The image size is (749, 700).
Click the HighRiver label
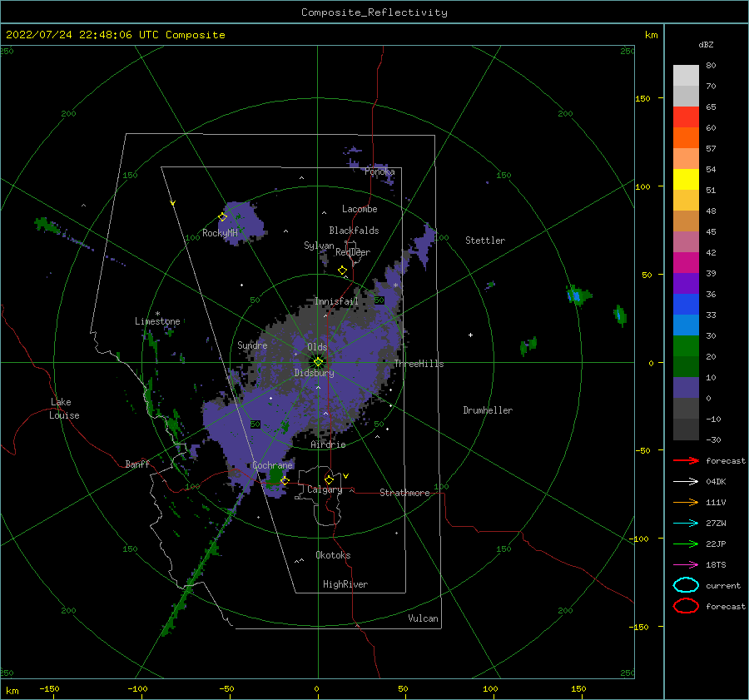[x=345, y=584]
